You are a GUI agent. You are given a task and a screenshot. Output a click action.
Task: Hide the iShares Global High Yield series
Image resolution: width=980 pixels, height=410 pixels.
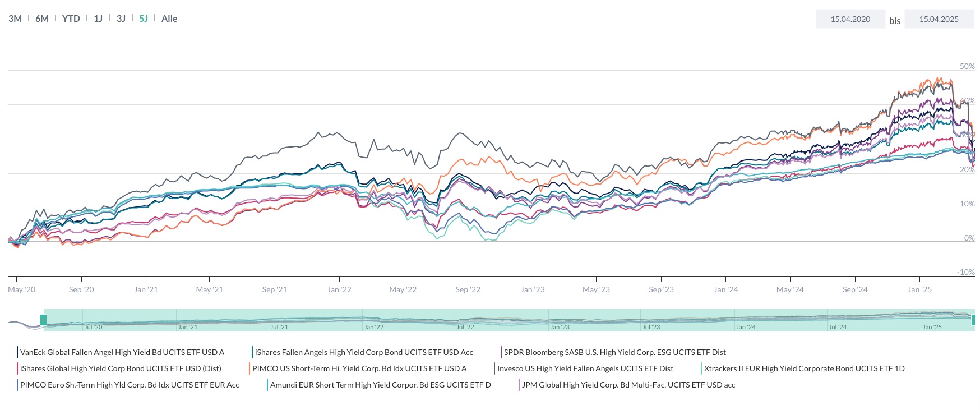coord(120,368)
